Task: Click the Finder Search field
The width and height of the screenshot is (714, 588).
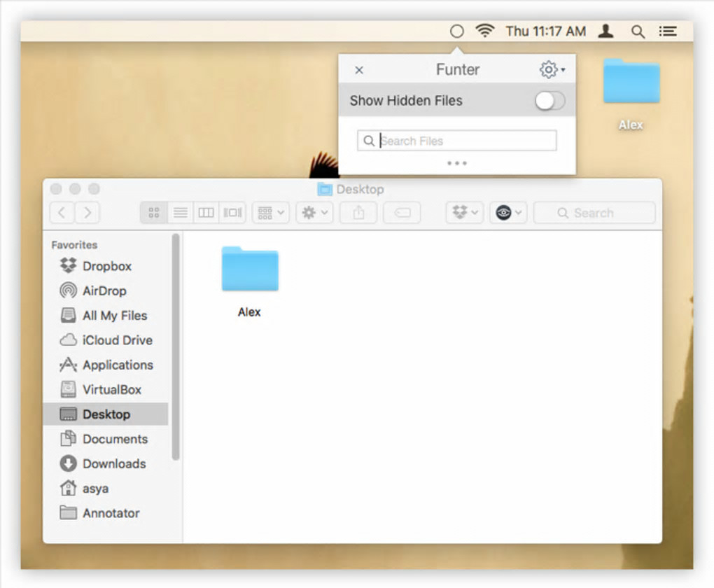Action: (594, 213)
